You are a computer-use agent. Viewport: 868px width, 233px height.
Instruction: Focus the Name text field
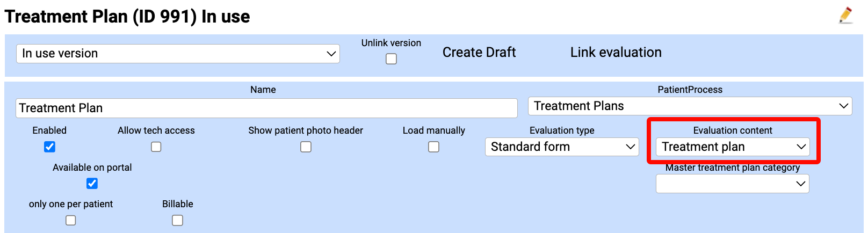tap(266, 108)
